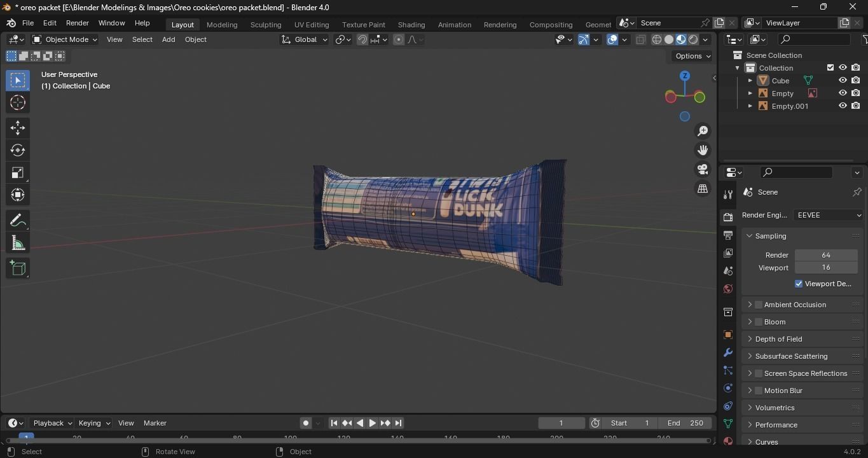Enable Screen Space Reflections checkbox

pos(759,373)
